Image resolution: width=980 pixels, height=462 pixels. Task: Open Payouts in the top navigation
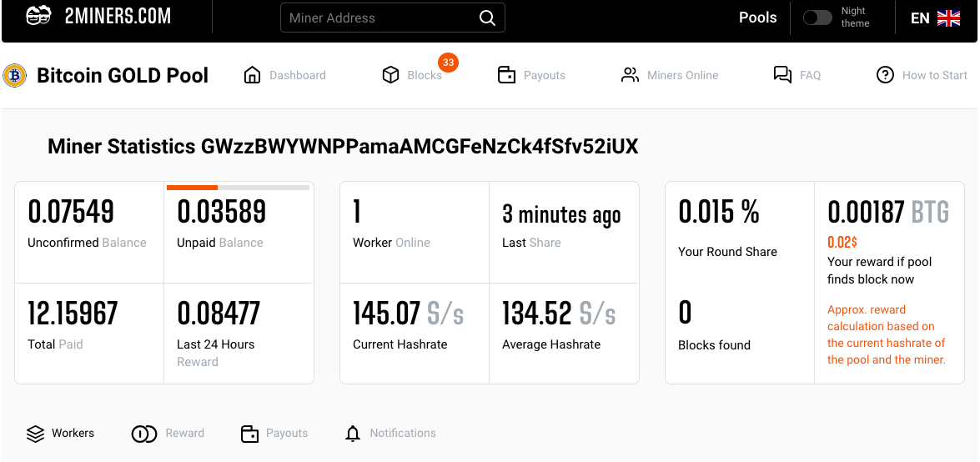tap(531, 75)
